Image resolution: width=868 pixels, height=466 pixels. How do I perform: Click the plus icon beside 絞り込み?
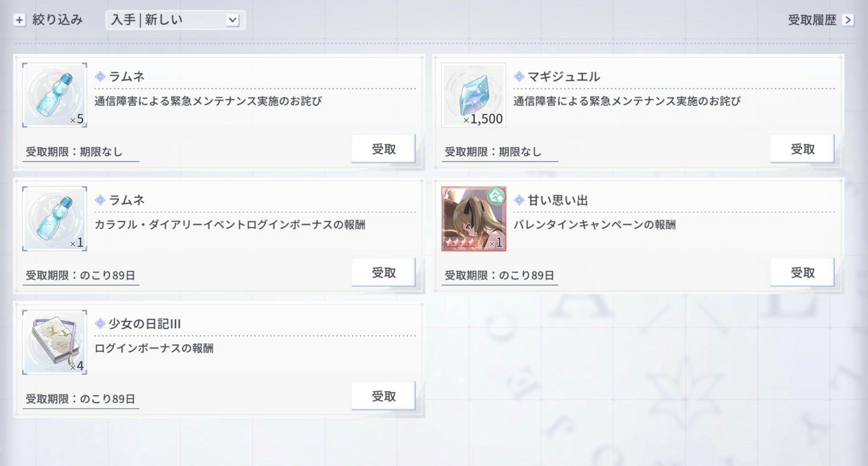pyautogui.click(x=19, y=20)
